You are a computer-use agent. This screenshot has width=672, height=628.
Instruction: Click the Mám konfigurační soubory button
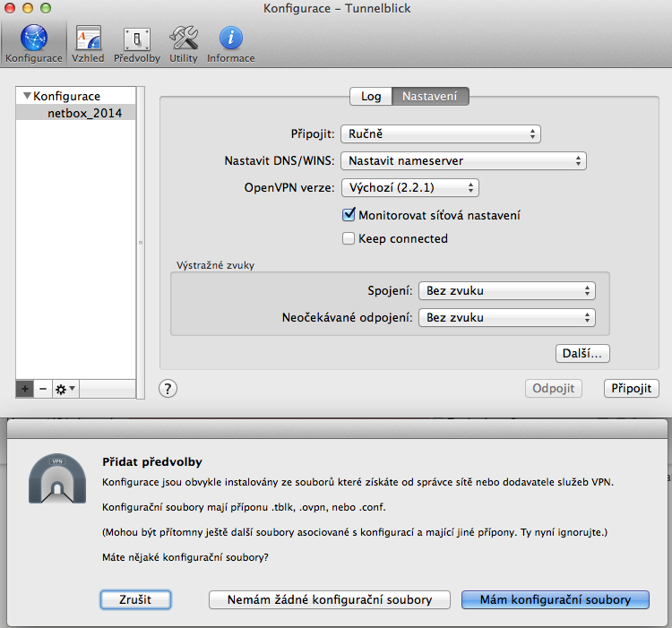click(x=555, y=599)
